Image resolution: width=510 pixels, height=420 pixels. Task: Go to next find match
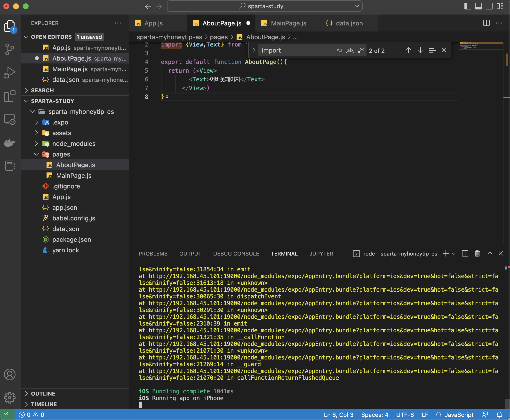pos(421,50)
